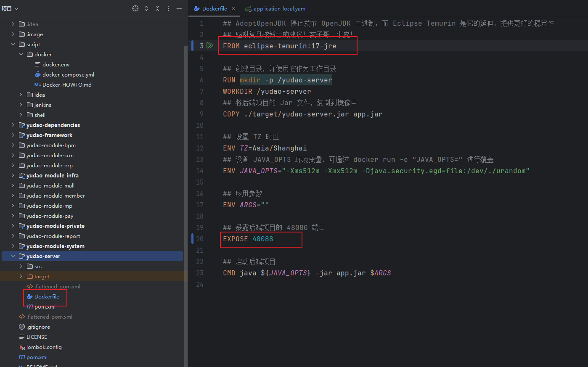Screen dimensions: 588x367
Task: Open Docker-HOWTO.md file
Action: pos(67,84)
